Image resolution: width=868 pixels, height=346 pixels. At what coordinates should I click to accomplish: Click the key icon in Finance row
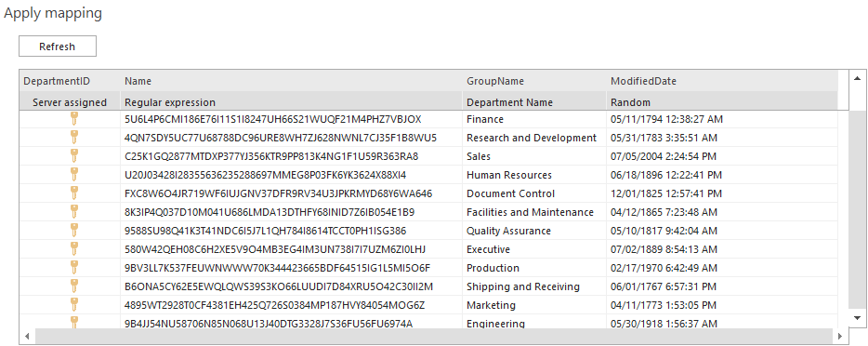[x=73, y=119]
